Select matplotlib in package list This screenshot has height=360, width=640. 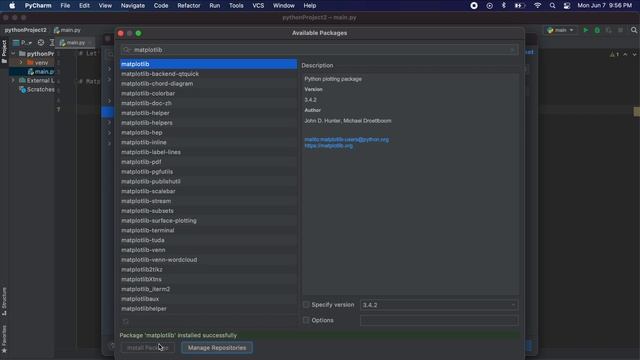point(209,64)
